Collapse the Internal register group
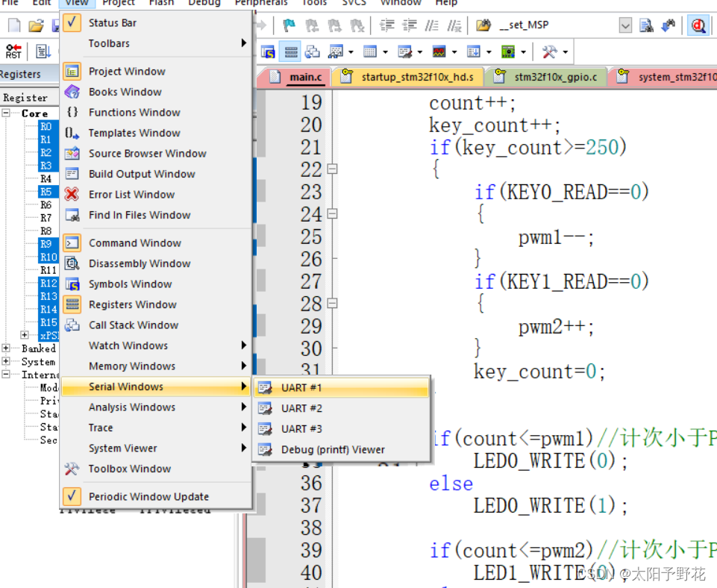 (x=5, y=374)
